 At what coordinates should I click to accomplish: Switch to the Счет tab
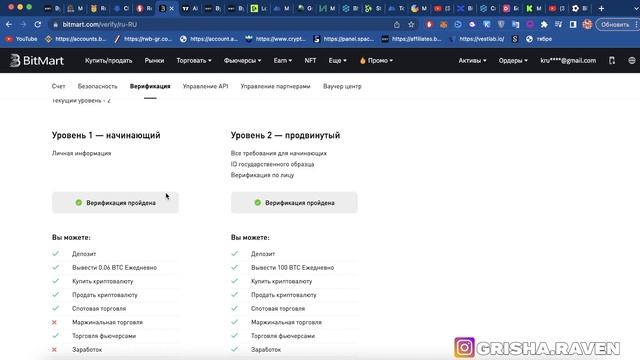(58, 86)
